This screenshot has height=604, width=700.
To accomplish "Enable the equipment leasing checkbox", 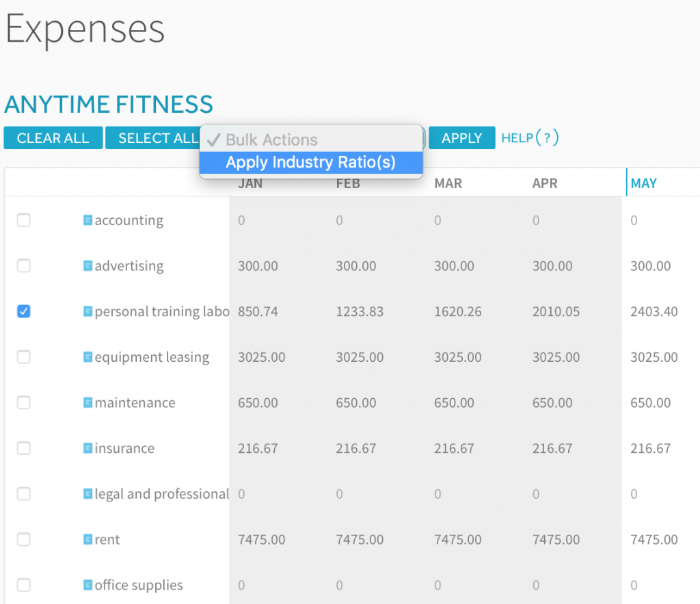I will (24, 357).
